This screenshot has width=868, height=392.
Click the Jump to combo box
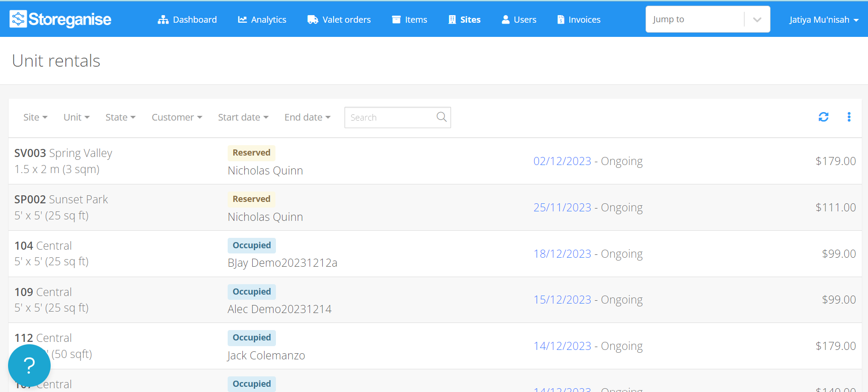[x=708, y=19]
